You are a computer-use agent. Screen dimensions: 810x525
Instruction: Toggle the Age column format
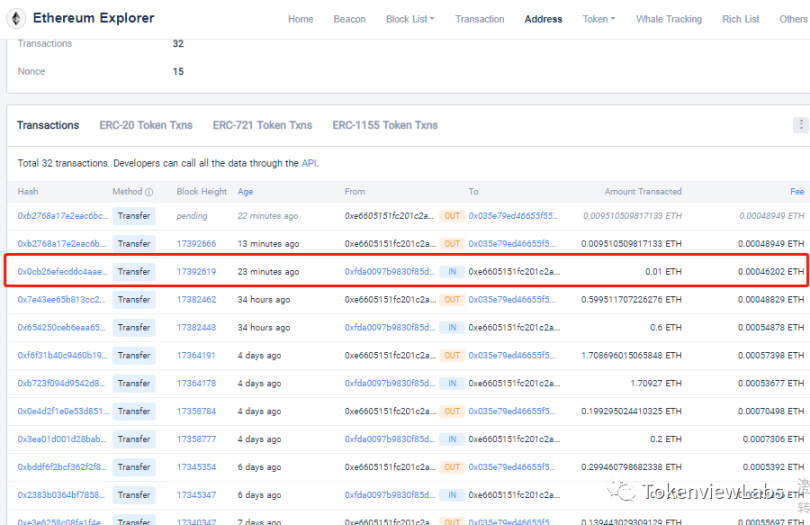[245, 192]
